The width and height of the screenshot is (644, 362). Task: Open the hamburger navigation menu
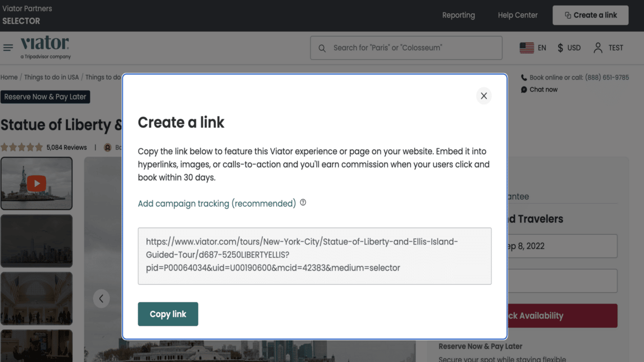coord(8,48)
